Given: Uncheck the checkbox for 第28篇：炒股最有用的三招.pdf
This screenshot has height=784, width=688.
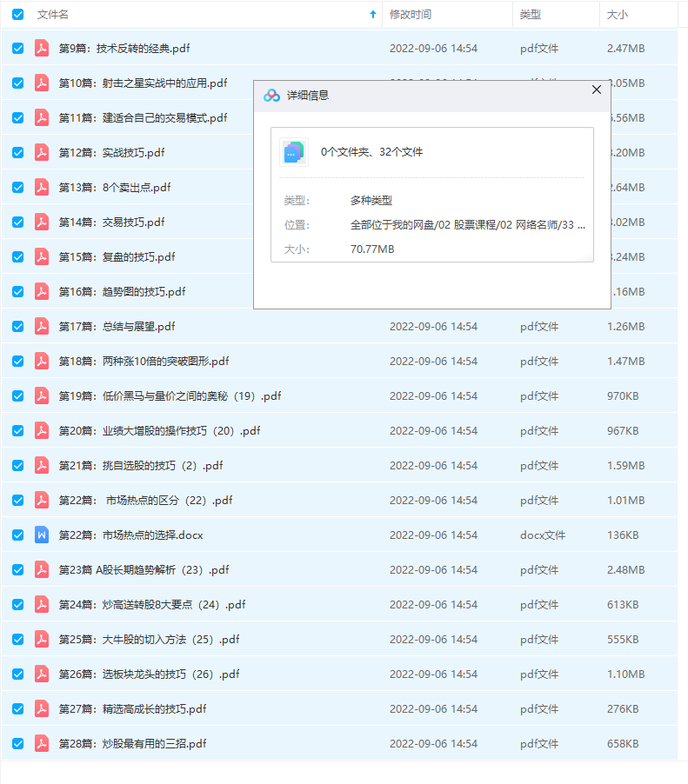Looking at the screenshot, I should (17, 743).
